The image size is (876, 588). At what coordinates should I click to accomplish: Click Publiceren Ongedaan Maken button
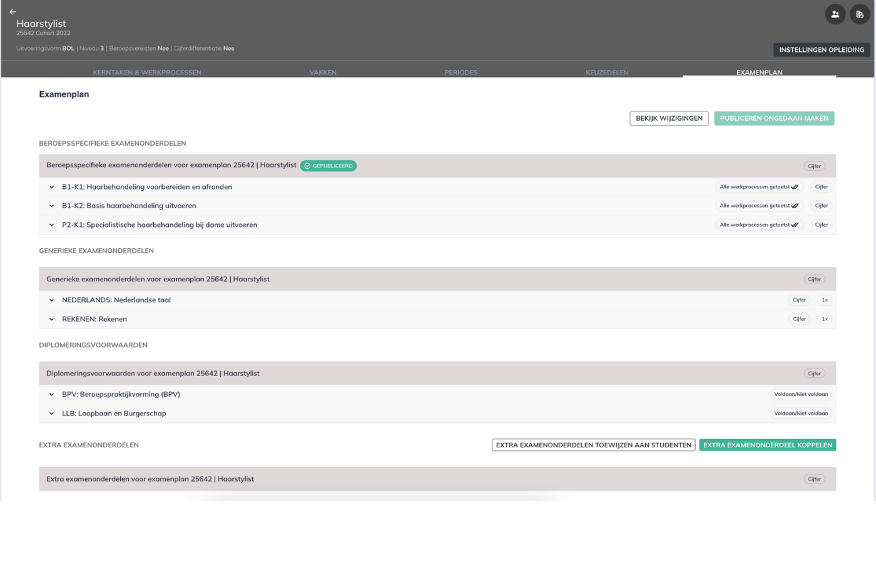(x=774, y=118)
